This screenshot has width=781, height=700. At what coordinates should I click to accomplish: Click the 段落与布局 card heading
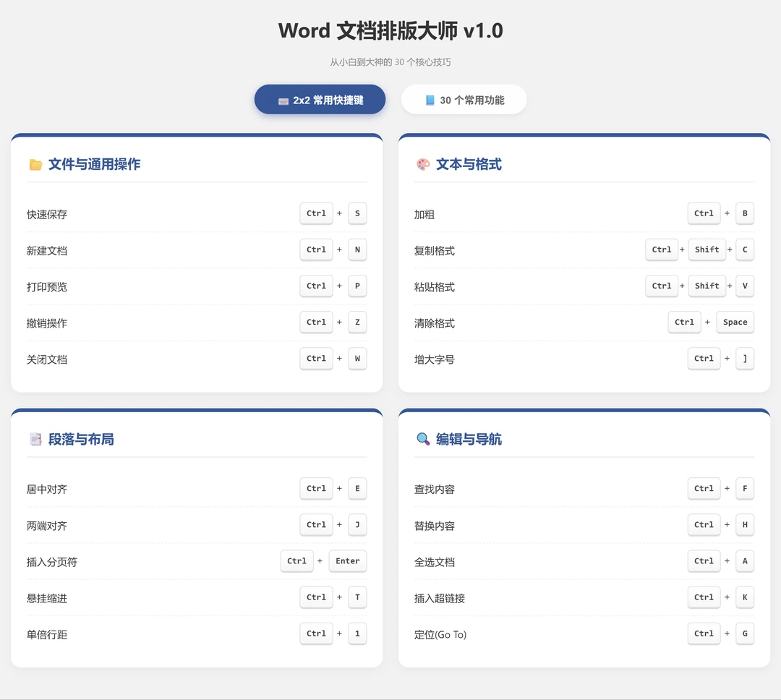pyautogui.click(x=81, y=439)
